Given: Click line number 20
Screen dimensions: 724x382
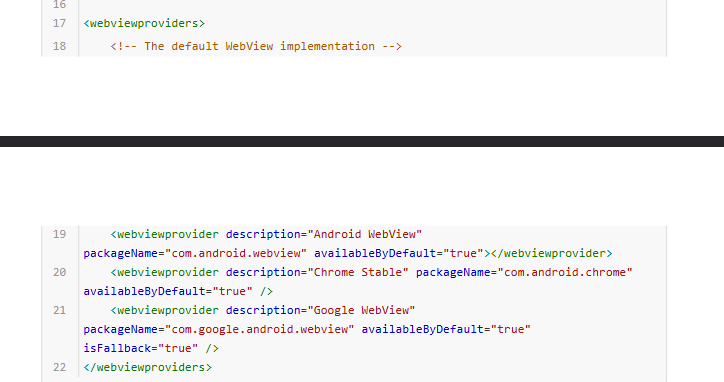Looking at the screenshot, I should (x=60, y=272).
